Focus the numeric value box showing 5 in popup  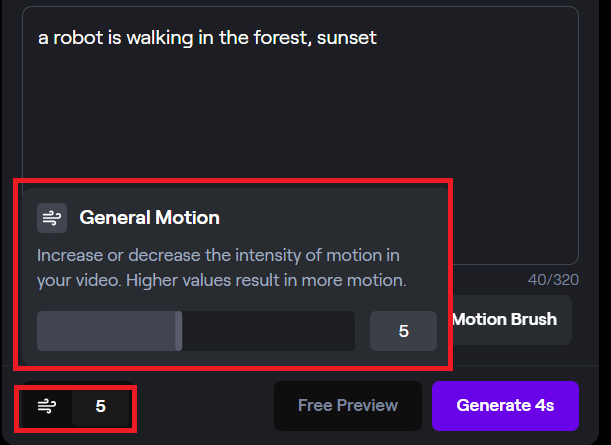[403, 331]
